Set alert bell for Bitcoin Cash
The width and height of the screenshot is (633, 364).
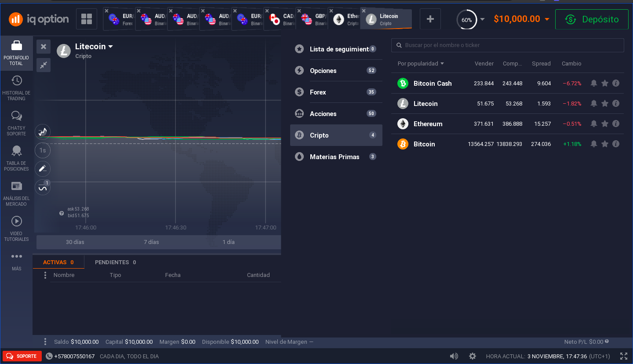coord(594,83)
